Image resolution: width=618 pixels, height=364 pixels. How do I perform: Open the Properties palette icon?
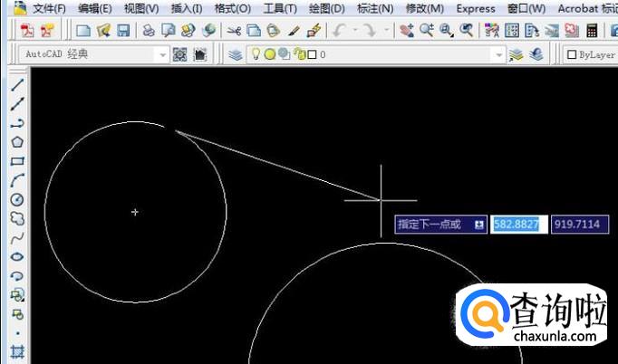(x=491, y=31)
